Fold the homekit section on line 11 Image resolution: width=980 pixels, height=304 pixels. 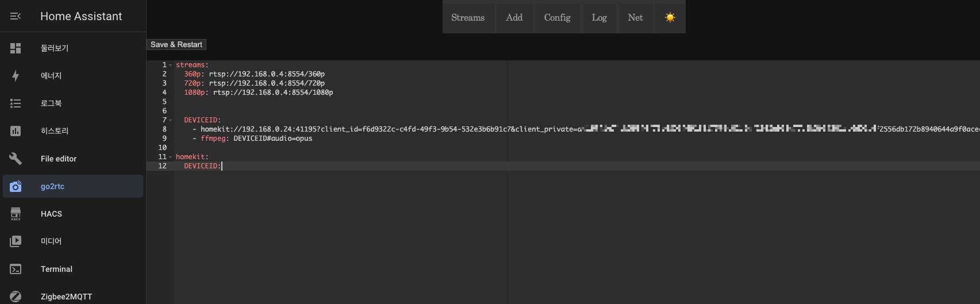[x=171, y=157]
